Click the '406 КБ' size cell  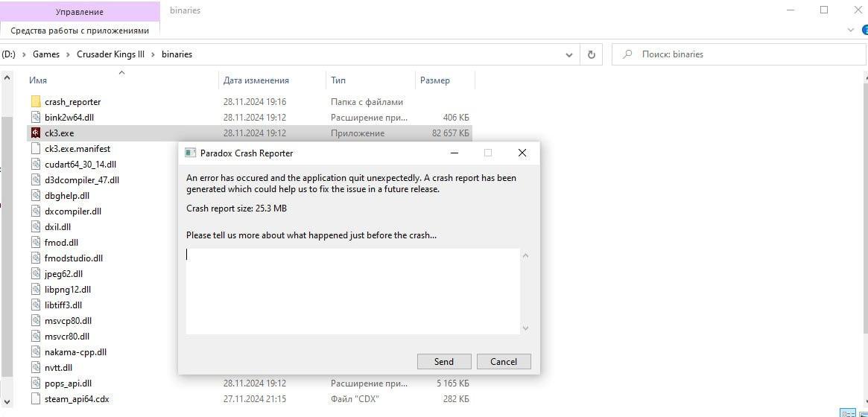[456, 118]
